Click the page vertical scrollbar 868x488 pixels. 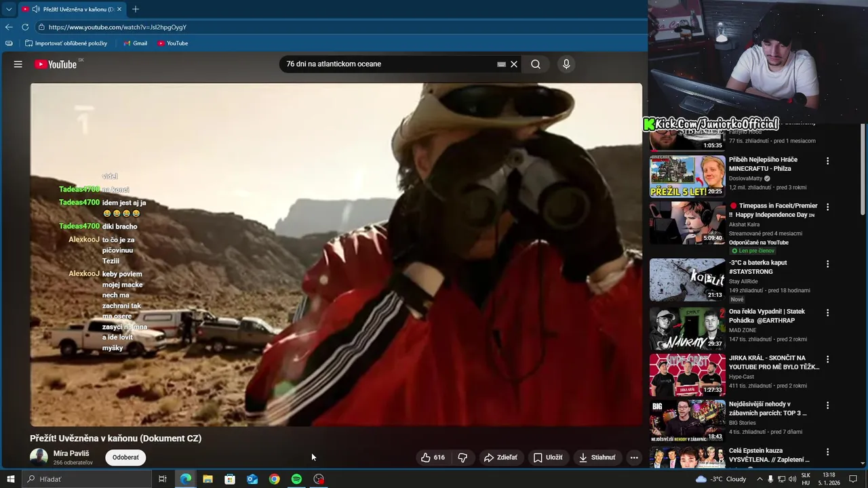tap(863, 169)
